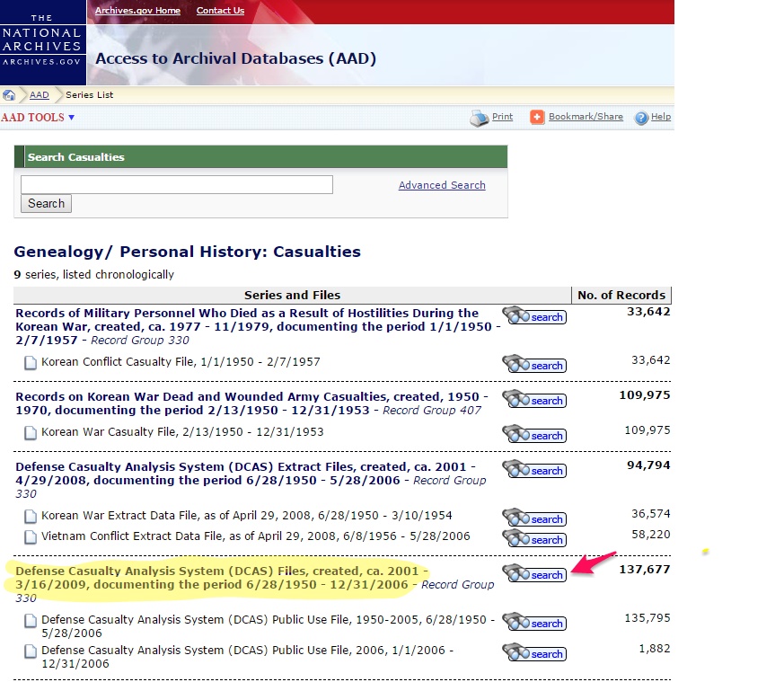This screenshot has height=682, width=784.
Task: Open the Advanced Search link
Action: (x=442, y=185)
